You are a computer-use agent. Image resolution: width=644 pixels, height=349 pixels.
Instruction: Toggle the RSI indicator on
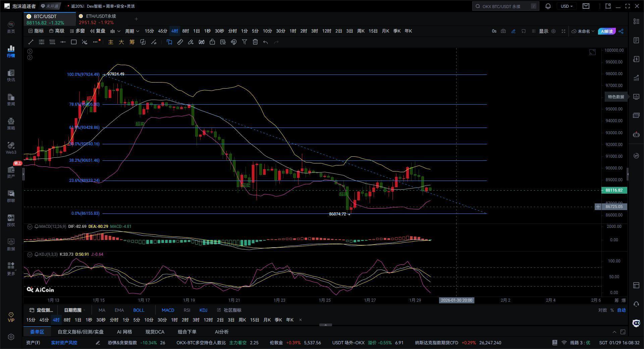[x=187, y=310]
